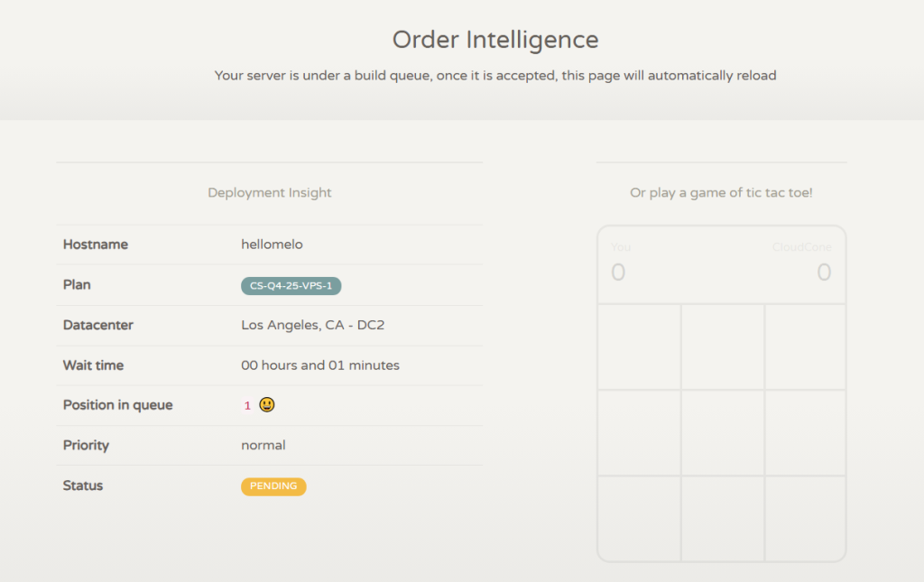Select the bottom-left tic tac toe cell
Image resolution: width=924 pixels, height=582 pixels.
[639, 518]
